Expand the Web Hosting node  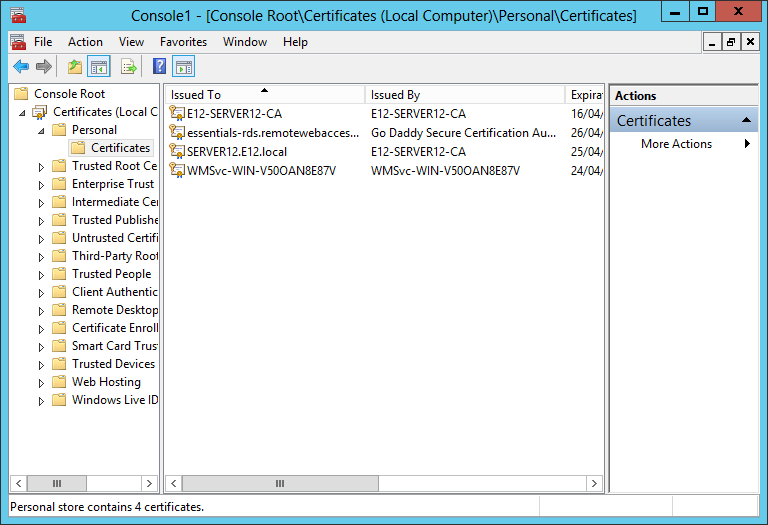click(x=41, y=383)
